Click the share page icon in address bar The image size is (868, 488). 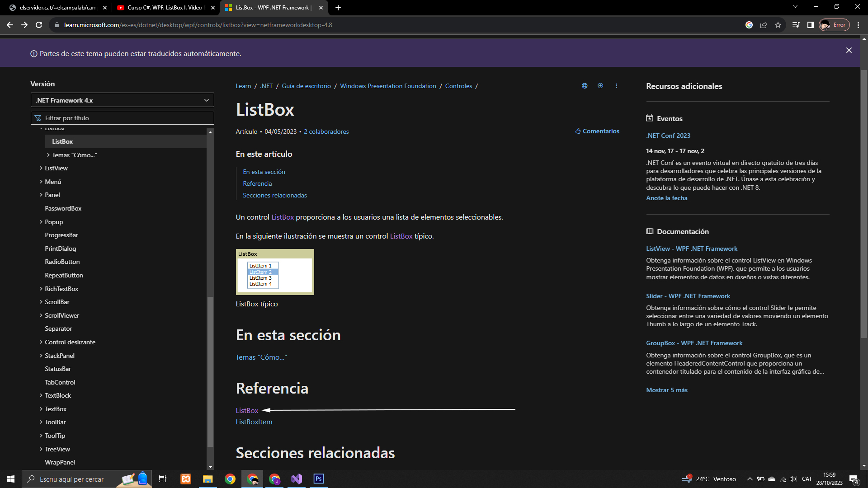tap(764, 25)
